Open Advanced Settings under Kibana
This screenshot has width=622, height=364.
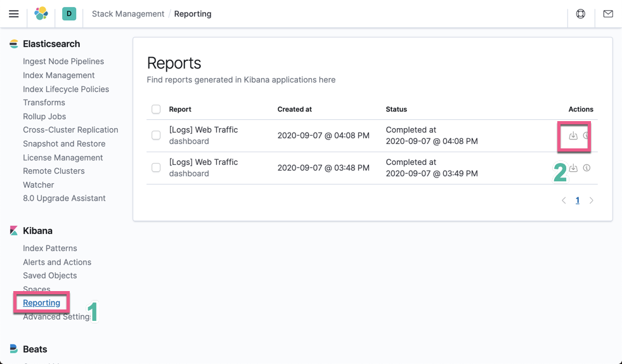coord(56,317)
